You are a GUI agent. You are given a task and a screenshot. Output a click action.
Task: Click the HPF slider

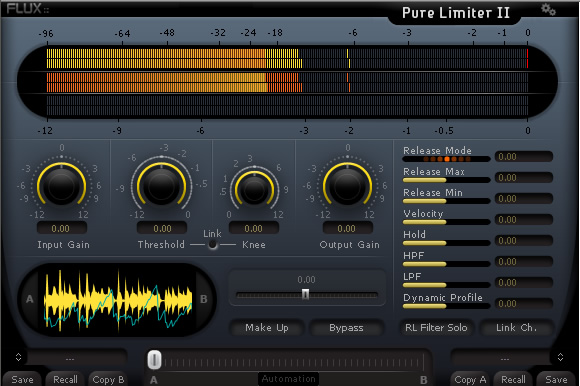tap(446, 264)
